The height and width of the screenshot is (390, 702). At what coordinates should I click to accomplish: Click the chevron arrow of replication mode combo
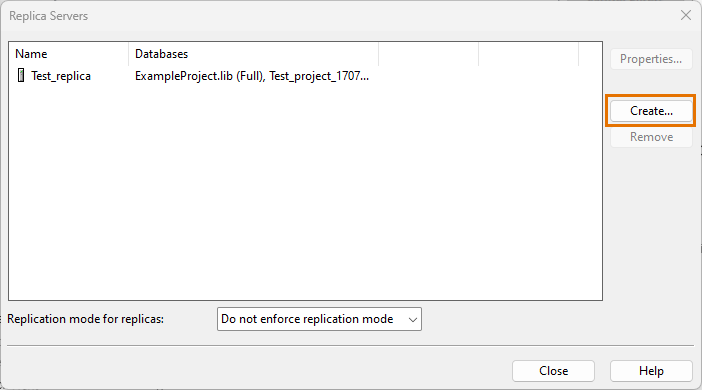(x=413, y=319)
